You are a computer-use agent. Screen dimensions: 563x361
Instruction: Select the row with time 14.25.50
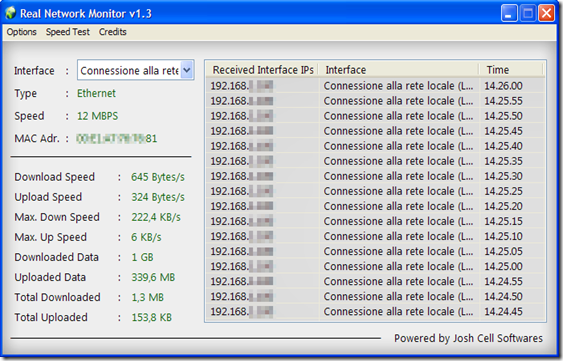(x=375, y=116)
